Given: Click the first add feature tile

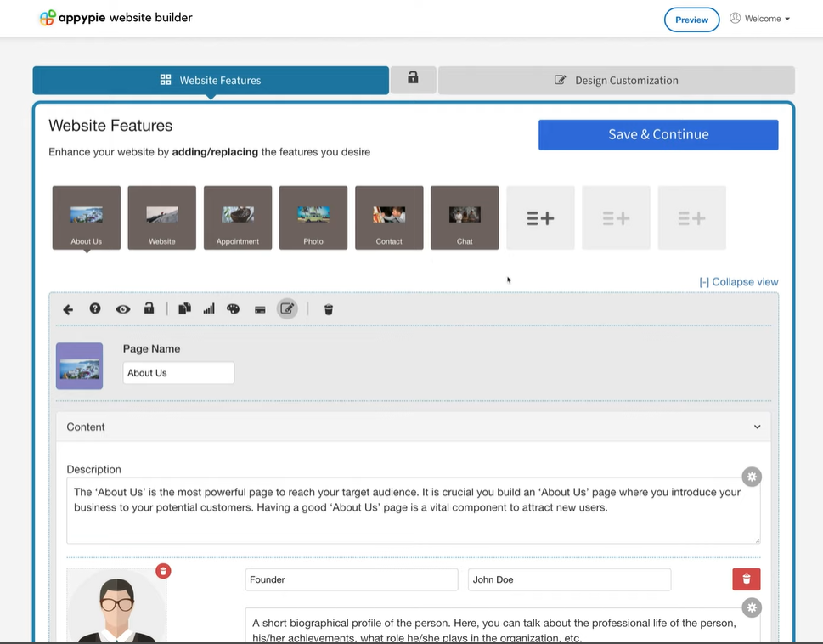Looking at the screenshot, I should [x=540, y=217].
